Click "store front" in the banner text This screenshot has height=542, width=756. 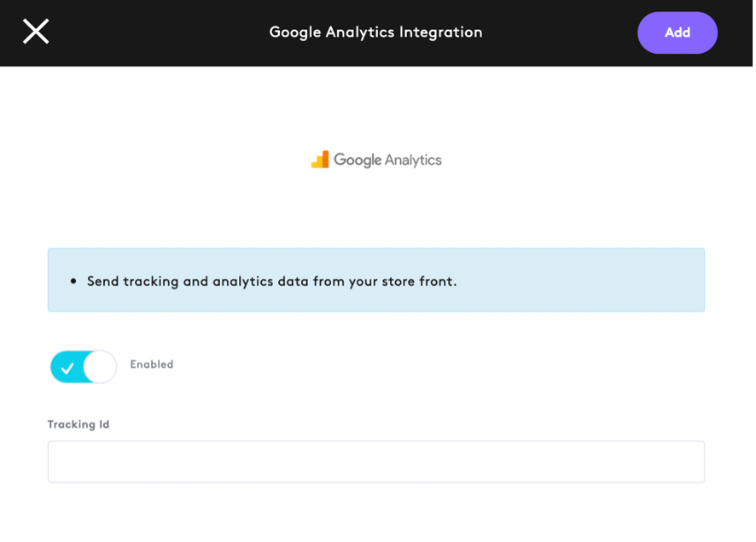coord(417,281)
